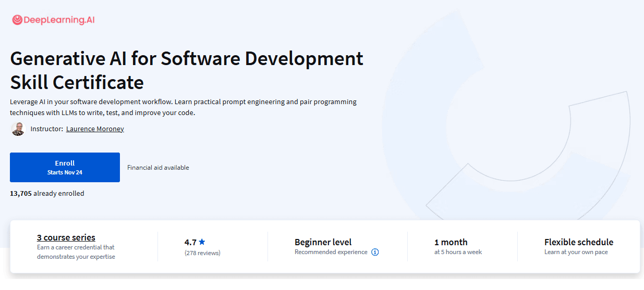644x290 pixels.
Task: Open the Laurence Moroney instructor link
Action: coord(95,129)
